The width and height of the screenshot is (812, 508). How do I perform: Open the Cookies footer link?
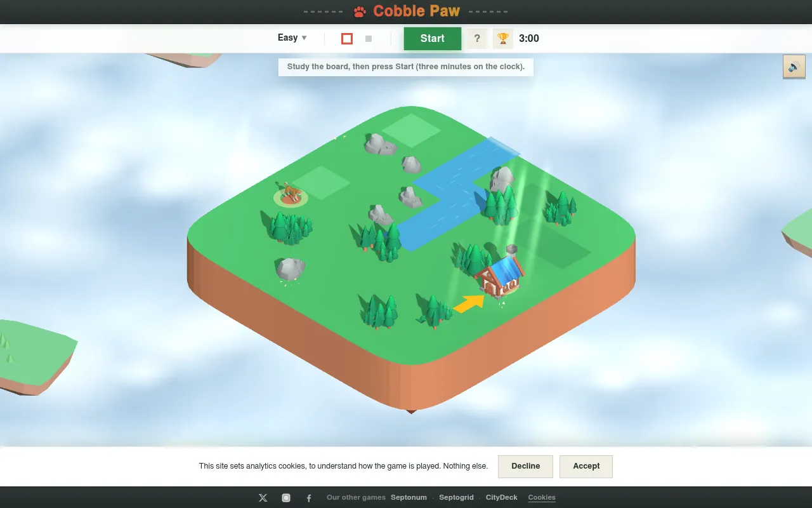542,498
